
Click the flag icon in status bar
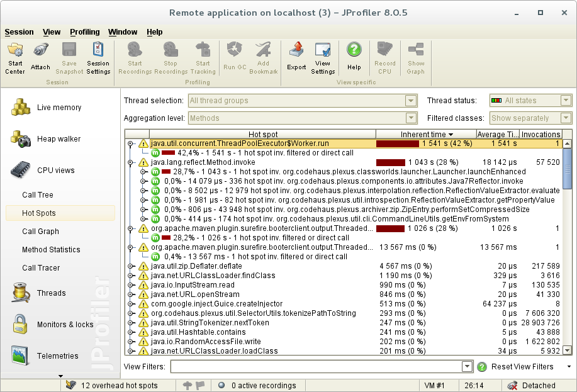[200, 385]
